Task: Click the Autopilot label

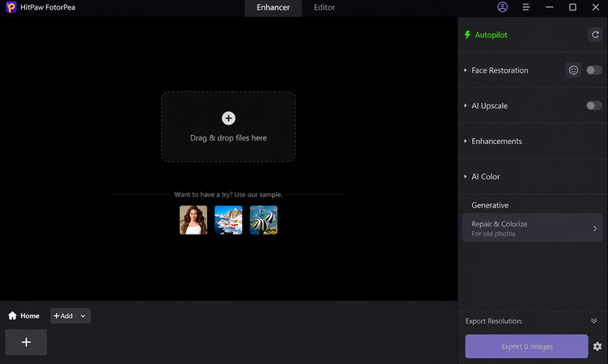Action: (491, 35)
